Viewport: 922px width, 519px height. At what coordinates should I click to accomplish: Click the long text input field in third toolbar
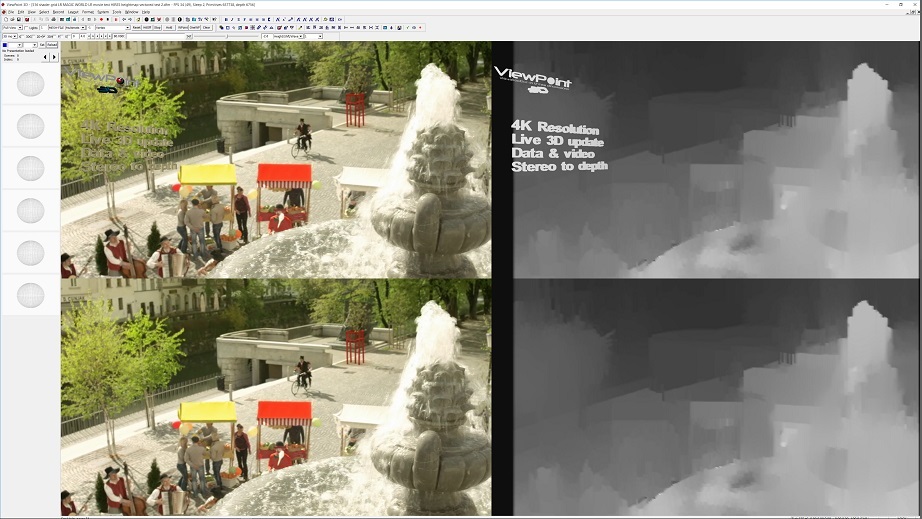click(x=156, y=36)
